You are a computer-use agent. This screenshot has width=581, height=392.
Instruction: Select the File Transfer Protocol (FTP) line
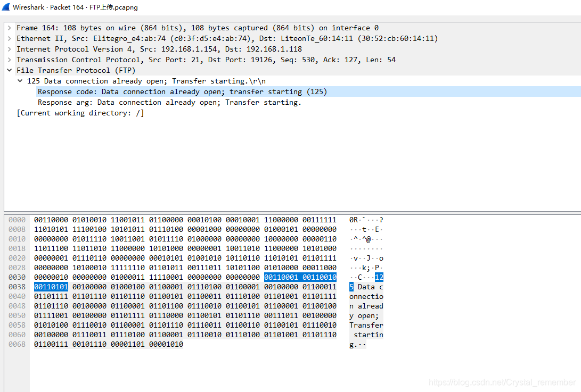76,70
